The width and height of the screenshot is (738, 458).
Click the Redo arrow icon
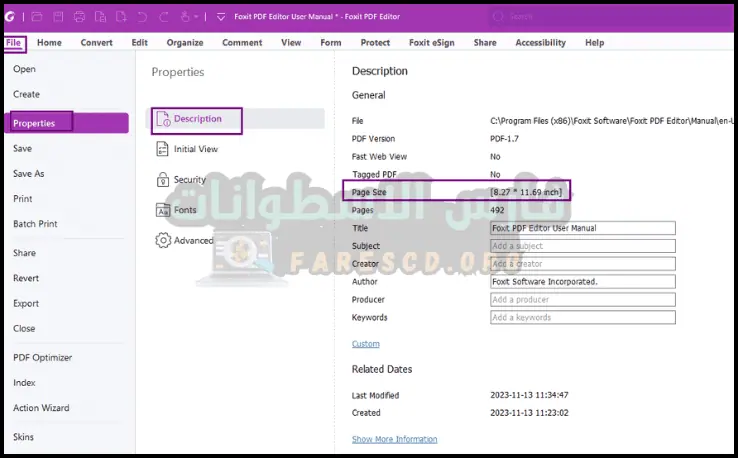(x=162, y=17)
